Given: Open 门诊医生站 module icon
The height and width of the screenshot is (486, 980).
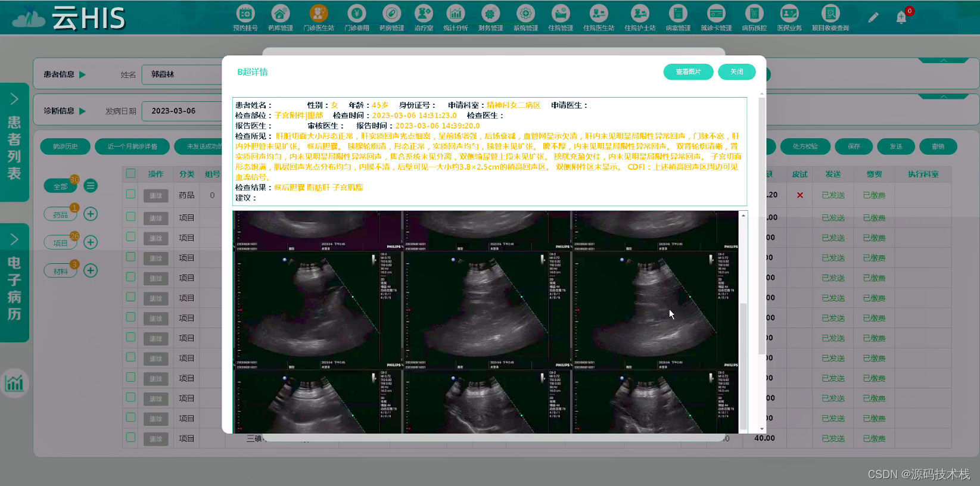Looking at the screenshot, I should tap(319, 17).
